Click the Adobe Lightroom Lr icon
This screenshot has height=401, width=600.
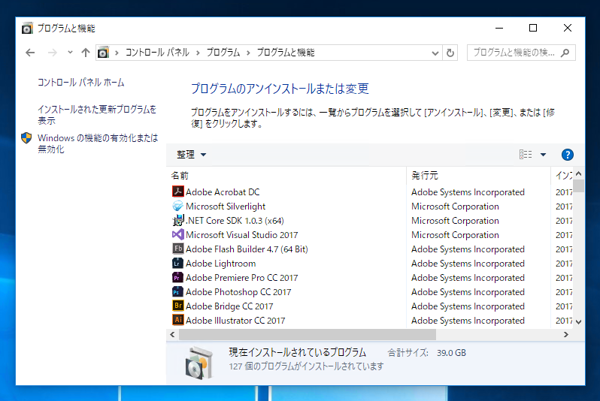pyautogui.click(x=178, y=263)
